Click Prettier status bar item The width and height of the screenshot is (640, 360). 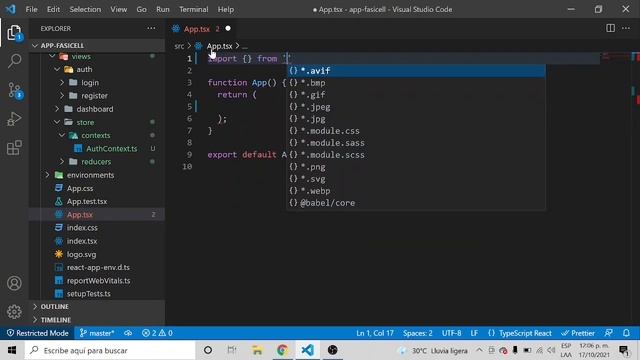click(x=578, y=333)
